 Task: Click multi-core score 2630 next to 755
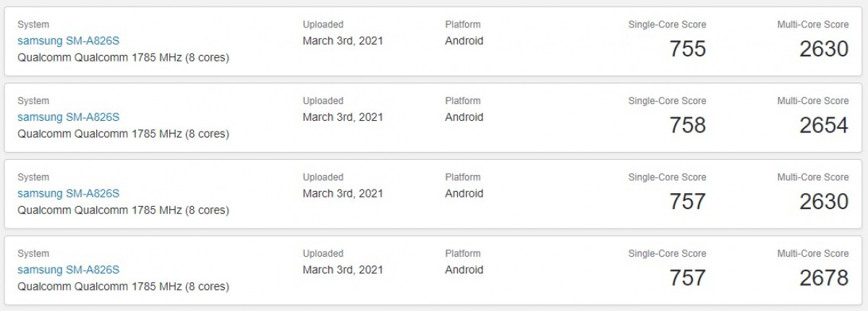click(x=824, y=48)
